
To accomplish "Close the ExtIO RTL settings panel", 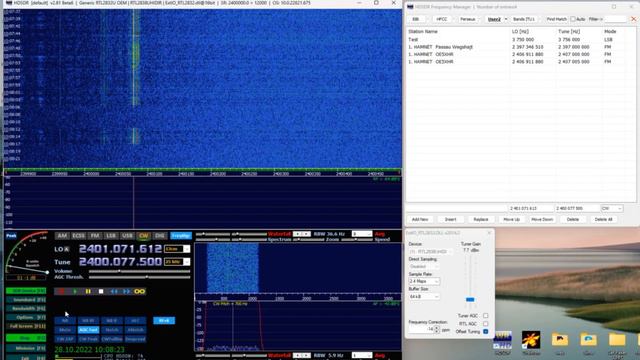I will point(489,233).
